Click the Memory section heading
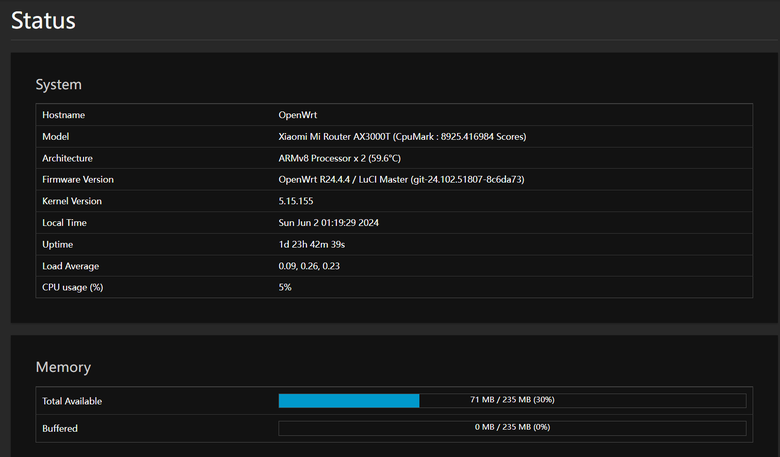 pos(63,367)
